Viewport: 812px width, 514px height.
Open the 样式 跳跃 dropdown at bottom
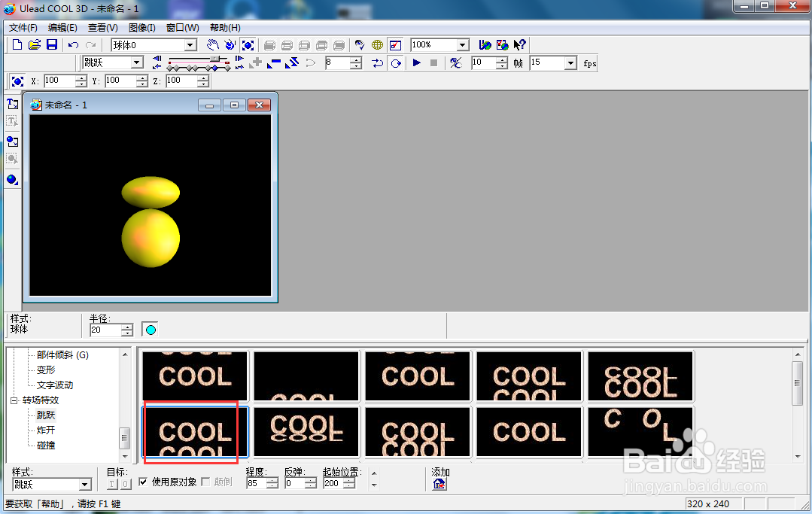[85, 485]
